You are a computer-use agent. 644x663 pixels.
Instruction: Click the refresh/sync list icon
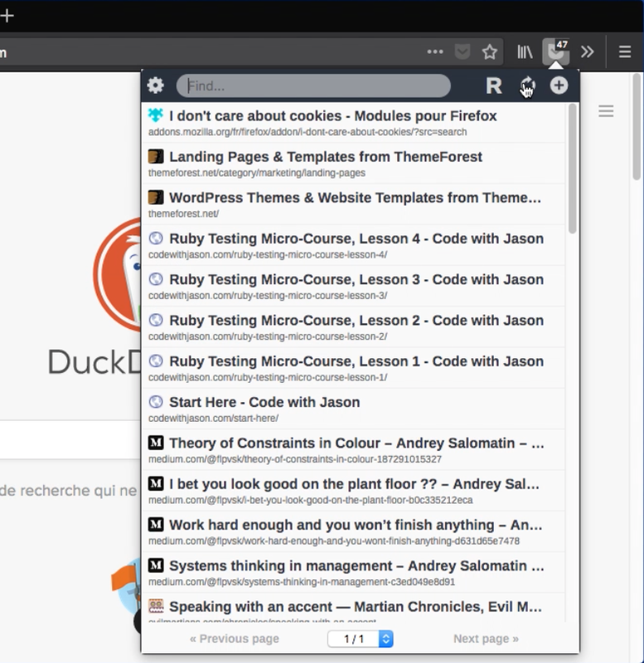tap(527, 85)
